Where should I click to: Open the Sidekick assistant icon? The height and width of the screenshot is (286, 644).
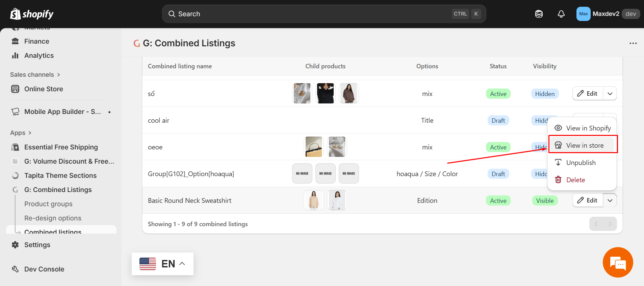coord(539,14)
